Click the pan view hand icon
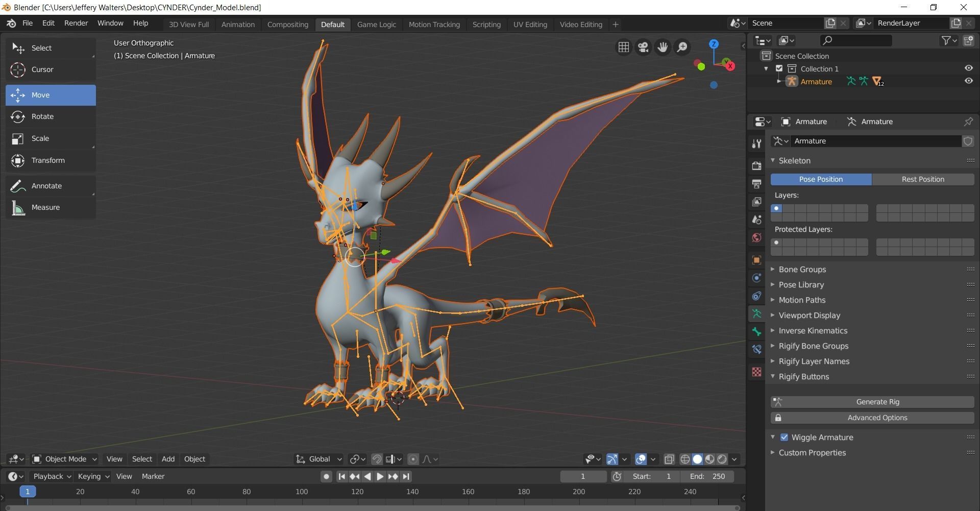Image resolution: width=980 pixels, height=511 pixels. [x=663, y=47]
